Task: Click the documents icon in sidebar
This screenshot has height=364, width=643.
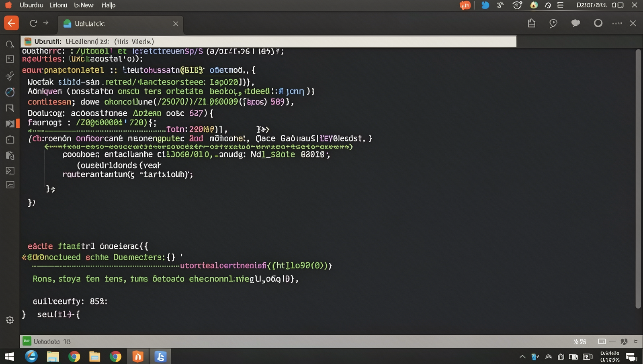Action: pyautogui.click(x=10, y=155)
